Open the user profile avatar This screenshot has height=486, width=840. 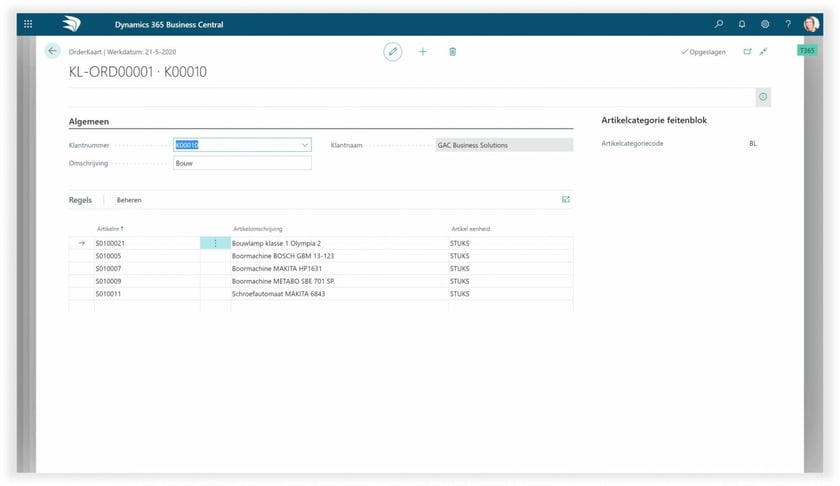point(811,24)
